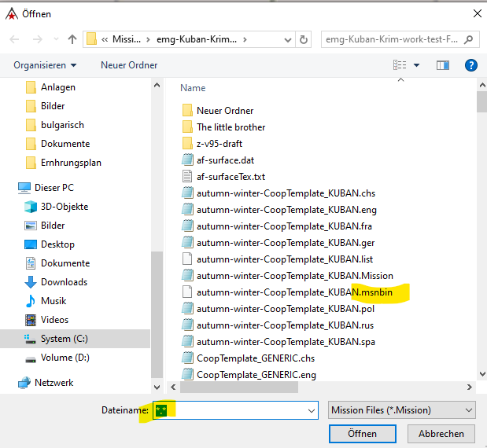Click Neuer Ordner in toolbar
The width and height of the screenshot is (487, 448).
129,65
